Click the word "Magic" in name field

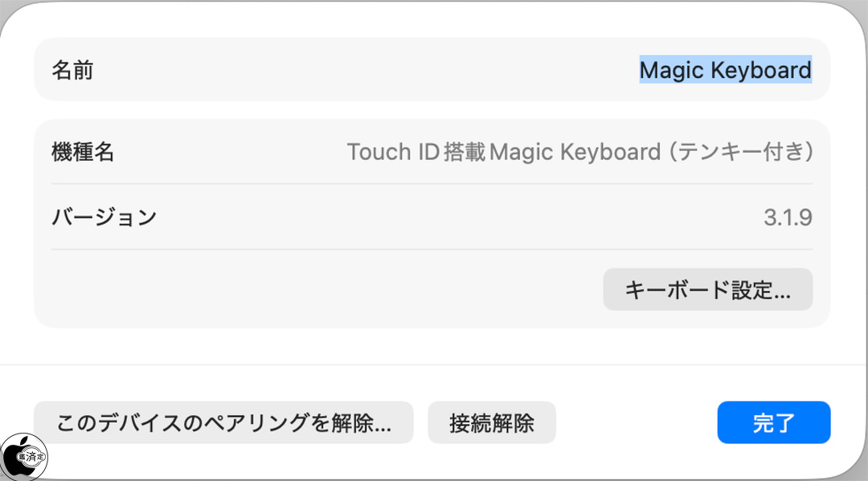(671, 70)
